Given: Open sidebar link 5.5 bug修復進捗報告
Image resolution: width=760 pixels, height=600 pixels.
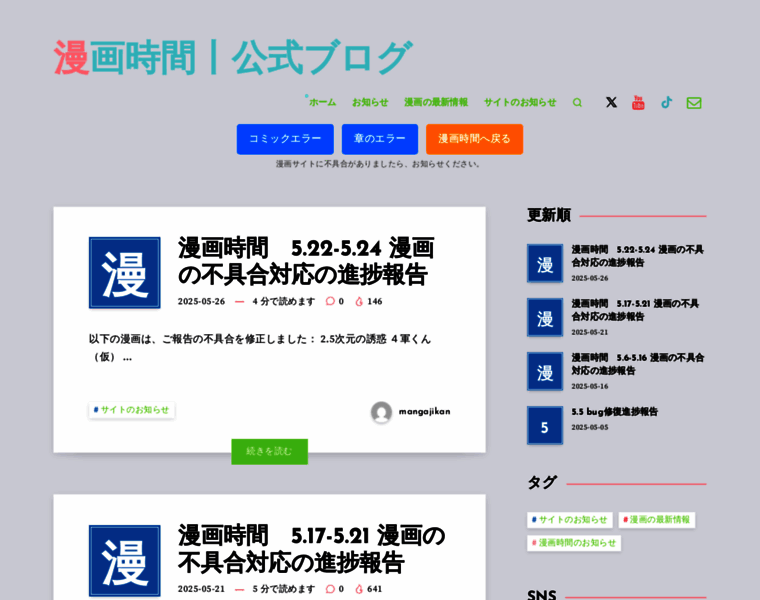Looking at the screenshot, I should pyautogui.click(x=614, y=412).
